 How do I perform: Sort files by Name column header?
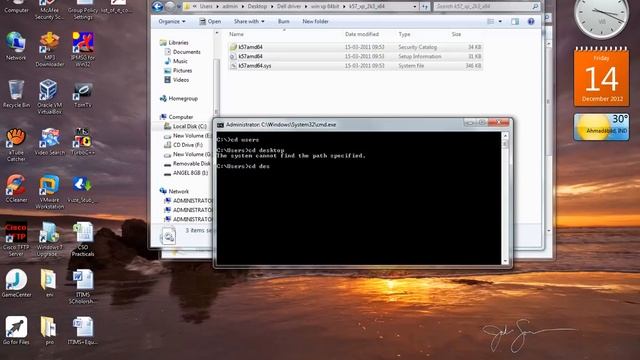tap(236, 34)
